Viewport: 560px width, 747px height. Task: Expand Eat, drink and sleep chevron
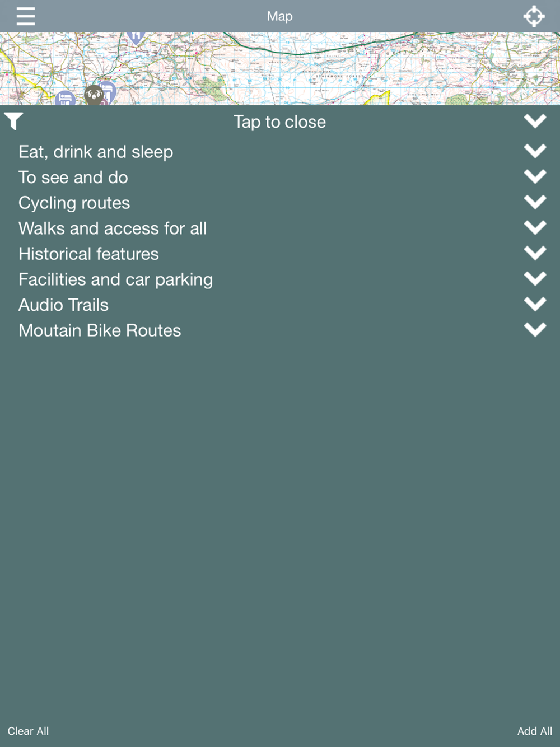535,151
